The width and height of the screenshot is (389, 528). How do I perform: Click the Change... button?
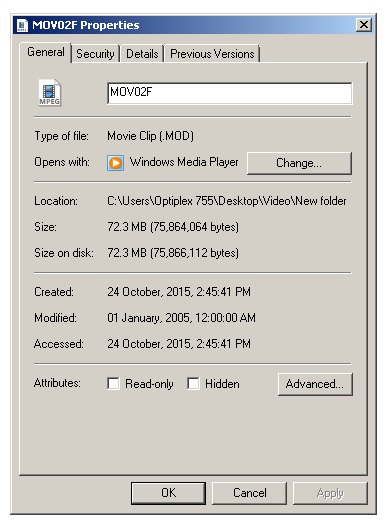(x=299, y=163)
